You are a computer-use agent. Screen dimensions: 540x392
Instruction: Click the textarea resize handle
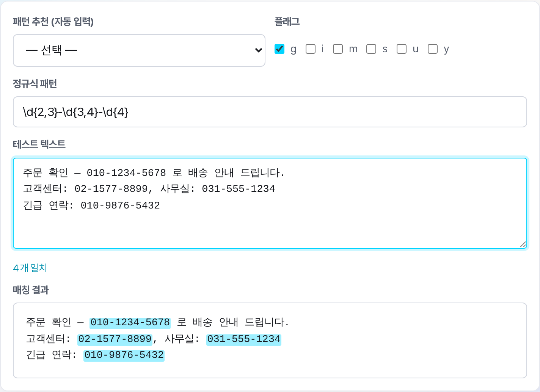(x=523, y=245)
